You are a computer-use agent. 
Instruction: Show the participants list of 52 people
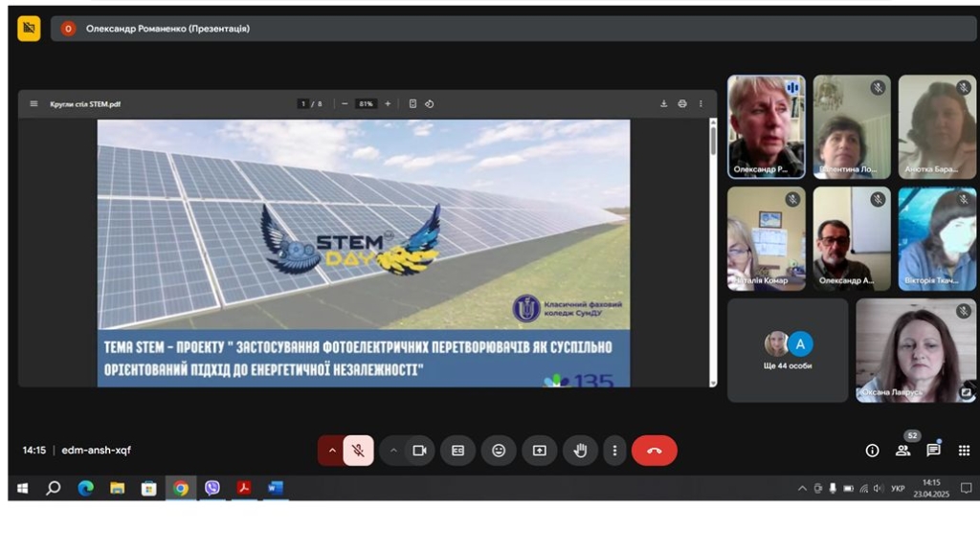point(902,451)
